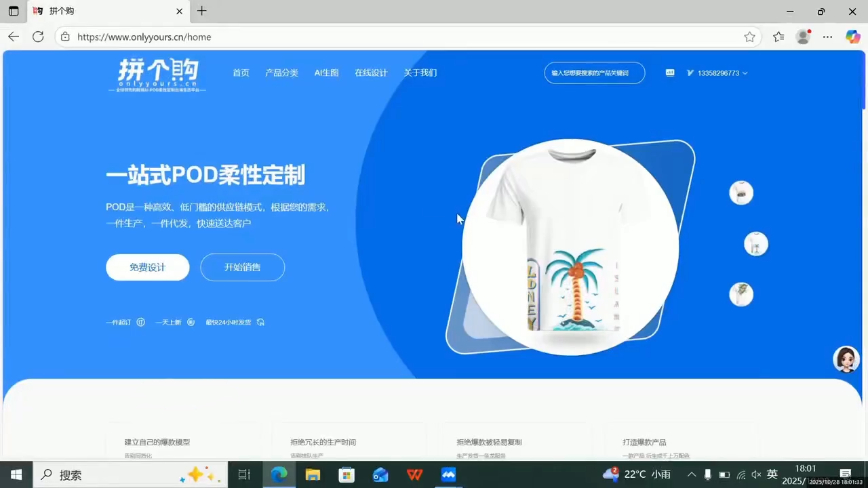The height and width of the screenshot is (488, 868).
Task: Click the blue meeting app taskbar icon
Action: pos(448,474)
